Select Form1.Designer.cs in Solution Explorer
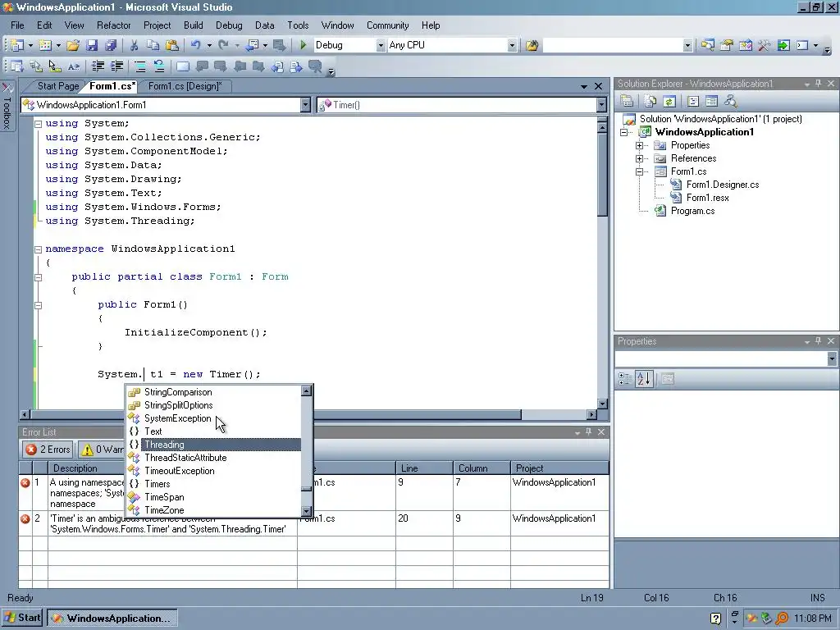 pyautogui.click(x=722, y=185)
